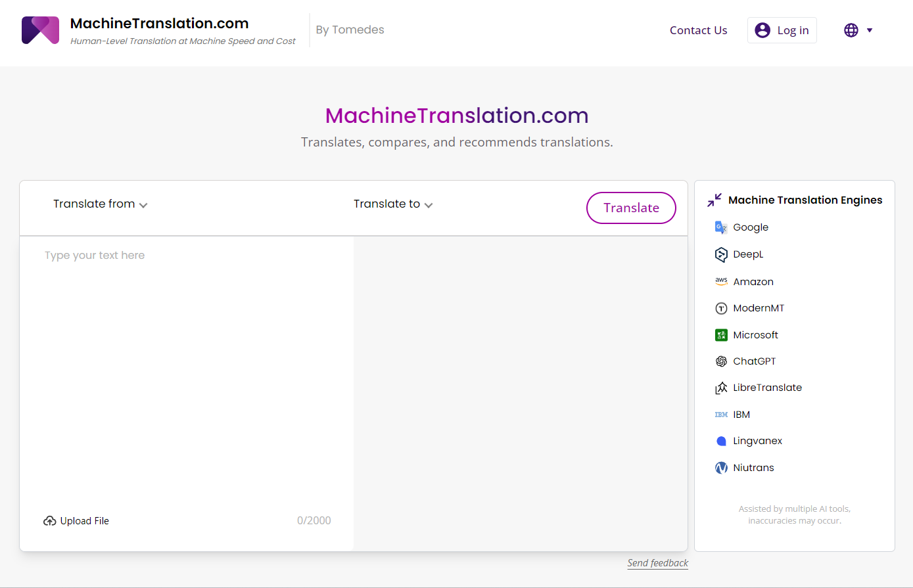Click the Amazon AWS icon

(x=721, y=281)
